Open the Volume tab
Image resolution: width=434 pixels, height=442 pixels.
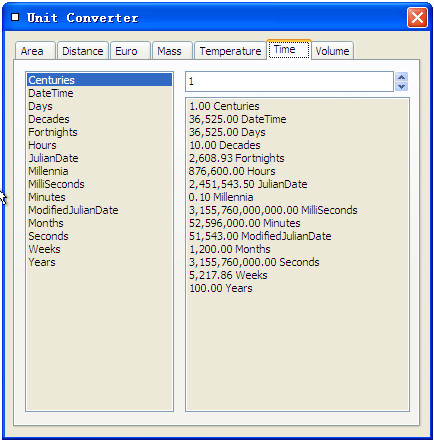332,51
